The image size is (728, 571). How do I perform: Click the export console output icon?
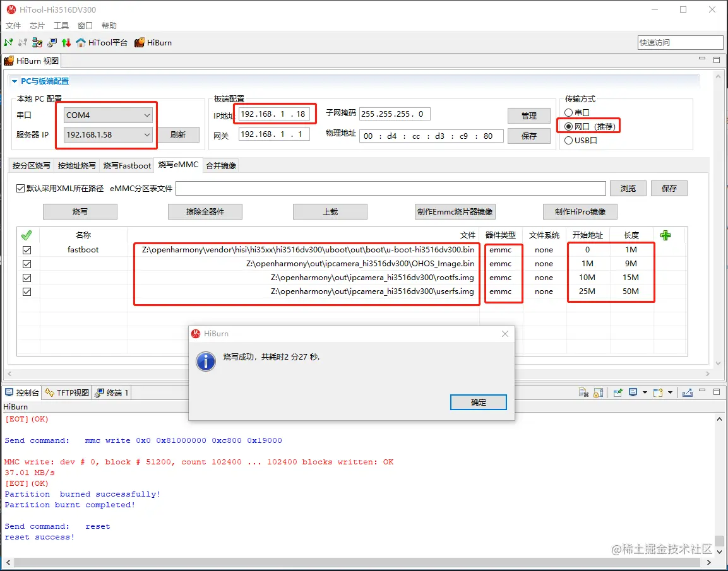click(x=688, y=393)
